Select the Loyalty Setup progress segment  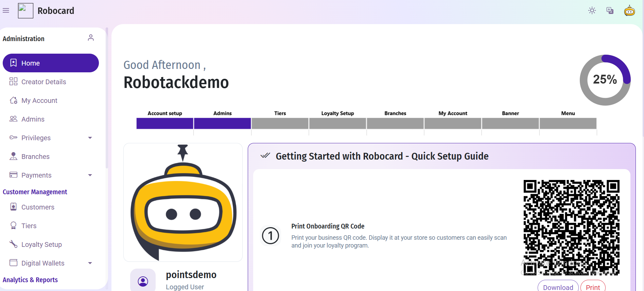pyautogui.click(x=338, y=123)
